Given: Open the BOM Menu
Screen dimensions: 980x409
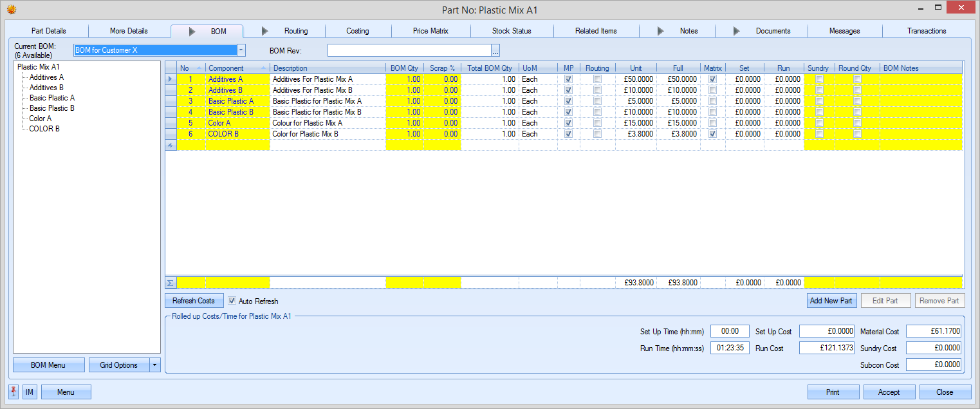Looking at the screenshot, I should [x=48, y=365].
